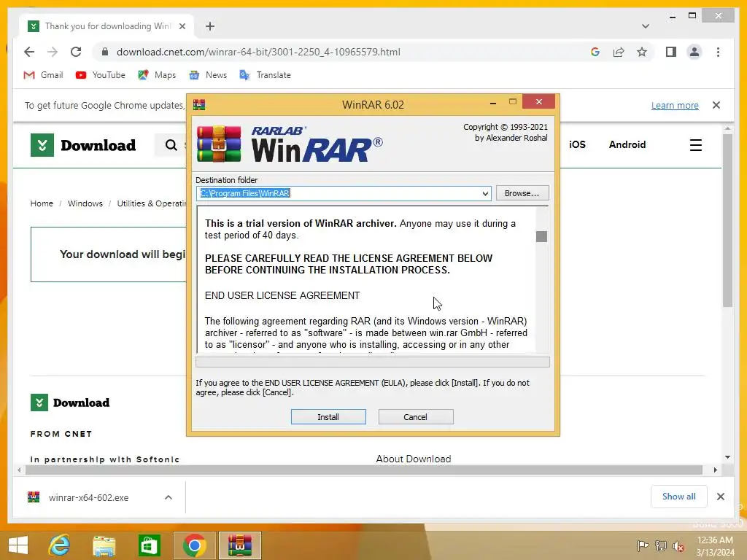Viewport: 747px width, 560px height.
Task: Click Install in the WinRAR dialog
Action: point(328,416)
